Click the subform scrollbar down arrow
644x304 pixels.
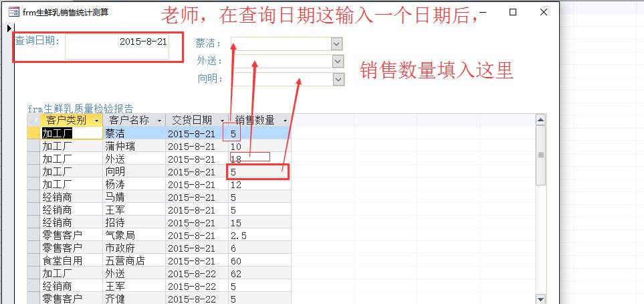click(x=541, y=299)
